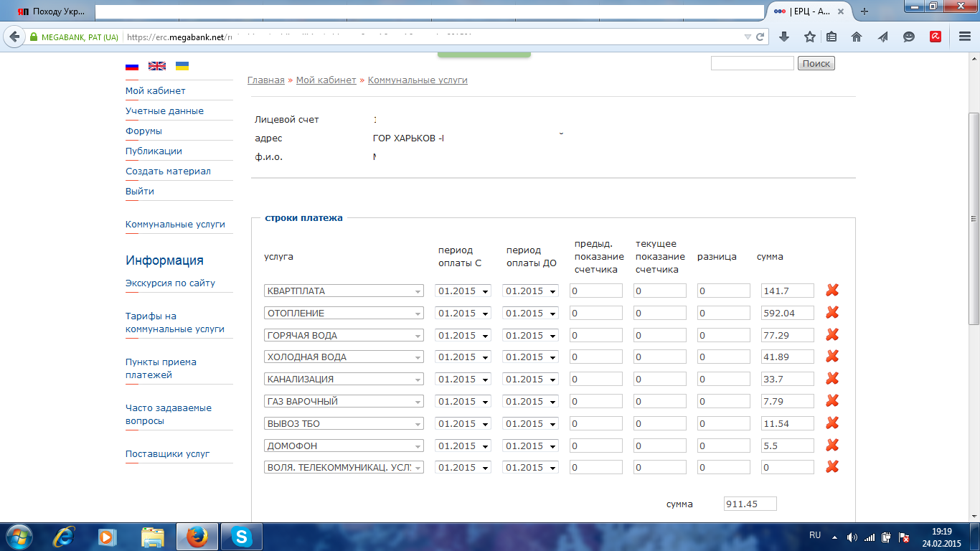Image resolution: width=980 pixels, height=551 pixels.
Task: Delete the ВОЛЯ ТЕЛЕКОММУНИКАЦ. row
Action: click(832, 467)
